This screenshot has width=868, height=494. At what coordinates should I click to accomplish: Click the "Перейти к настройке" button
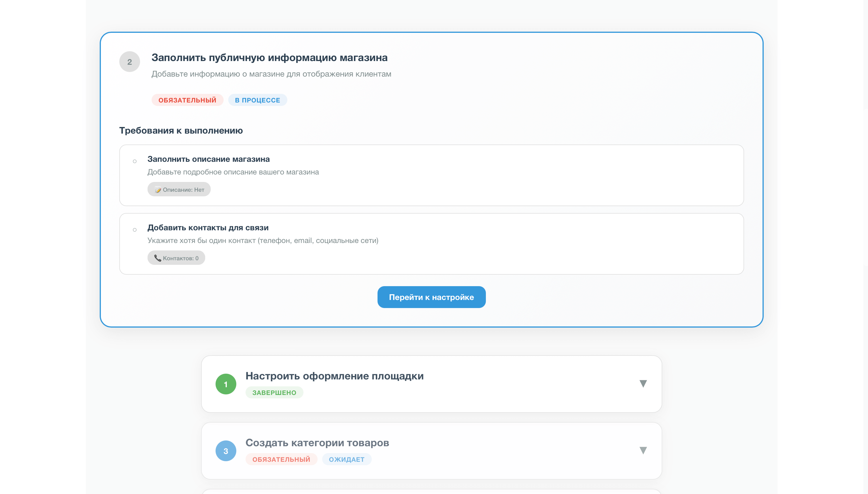tap(431, 297)
